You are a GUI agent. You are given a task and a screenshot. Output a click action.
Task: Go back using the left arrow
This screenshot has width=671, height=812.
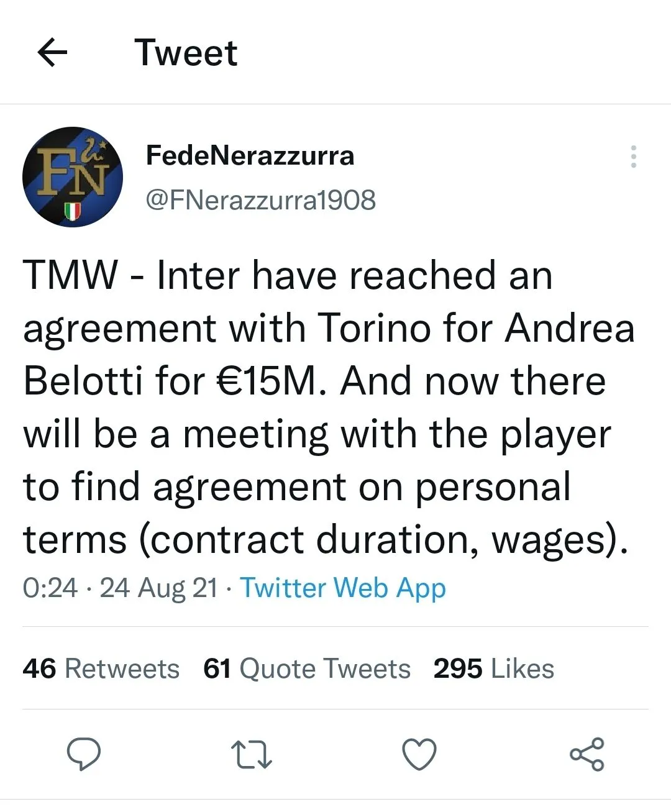[52, 53]
